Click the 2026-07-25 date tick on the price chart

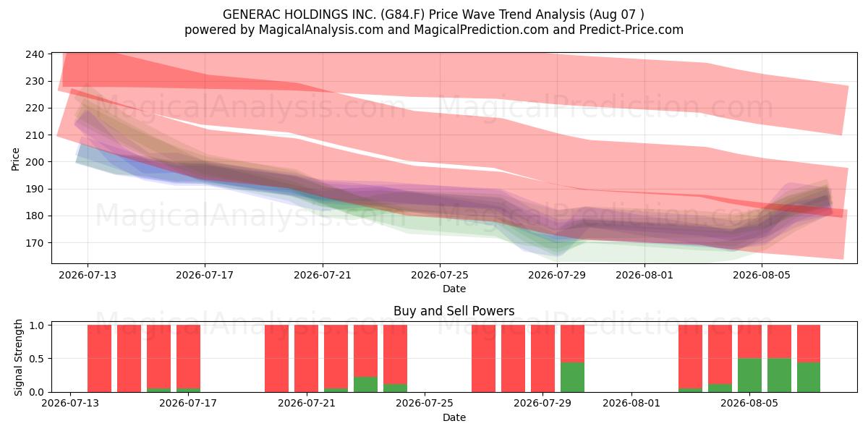[440, 275]
